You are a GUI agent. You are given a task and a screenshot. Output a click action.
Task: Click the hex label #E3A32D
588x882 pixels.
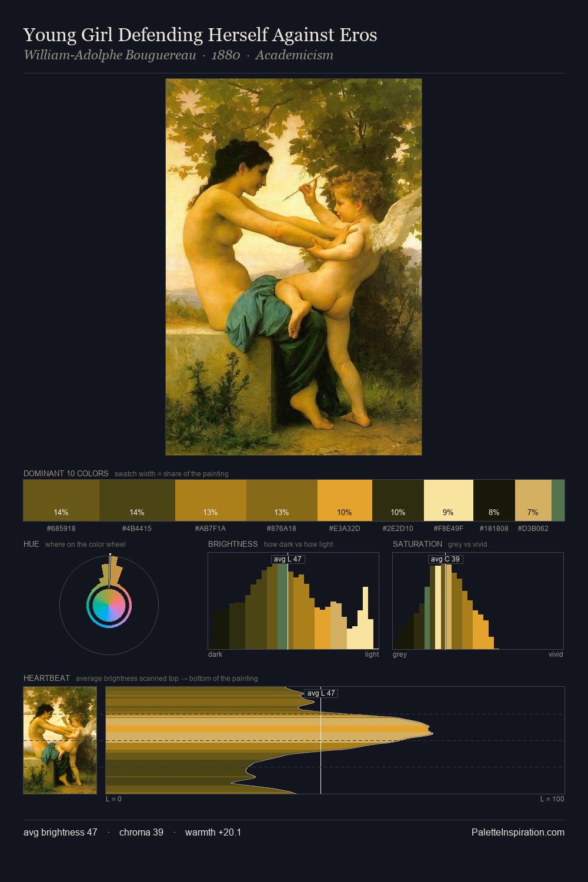tap(345, 529)
